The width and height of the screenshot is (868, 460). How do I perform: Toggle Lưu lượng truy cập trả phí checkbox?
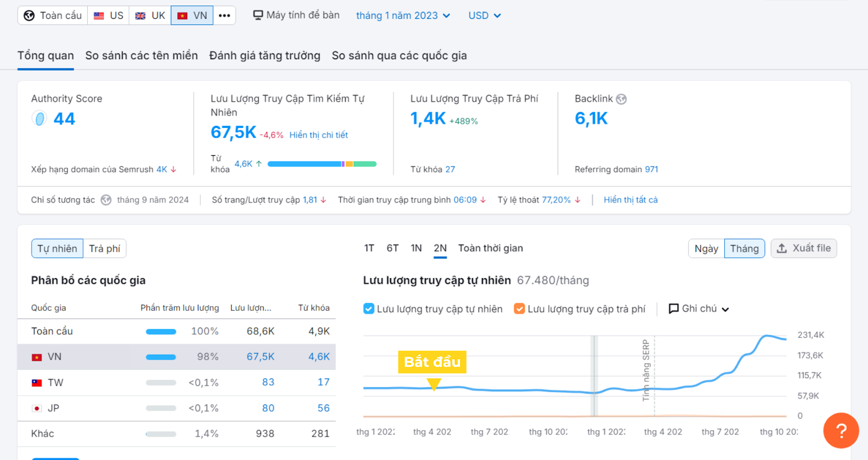(x=519, y=309)
